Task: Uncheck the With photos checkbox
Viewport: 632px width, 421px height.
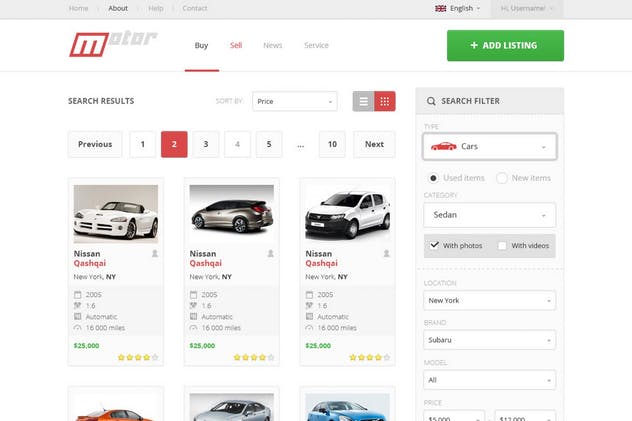Action: (x=434, y=245)
